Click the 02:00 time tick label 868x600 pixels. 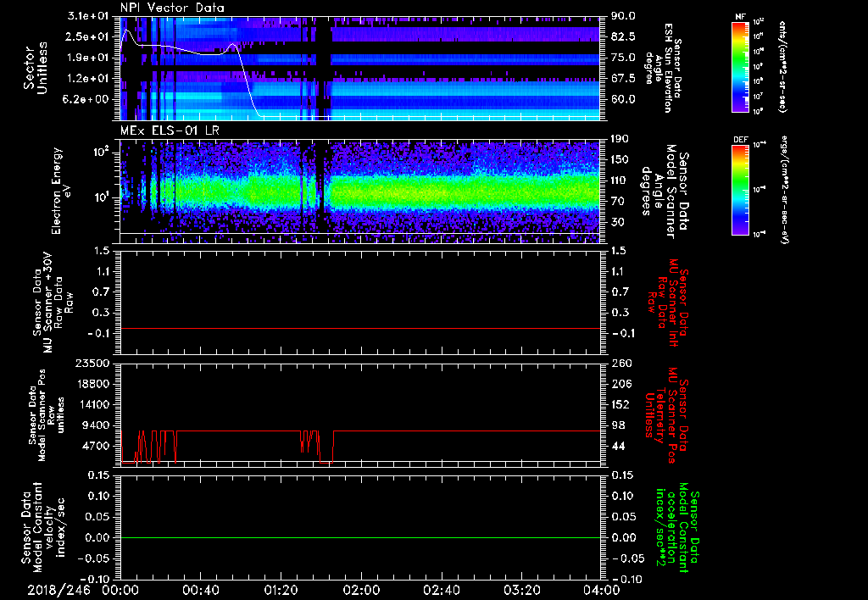tap(361, 590)
